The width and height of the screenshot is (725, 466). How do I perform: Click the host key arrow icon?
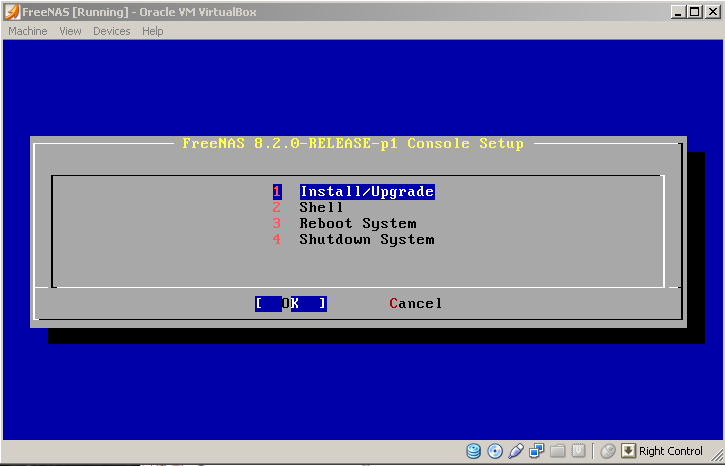click(x=628, y=450)
